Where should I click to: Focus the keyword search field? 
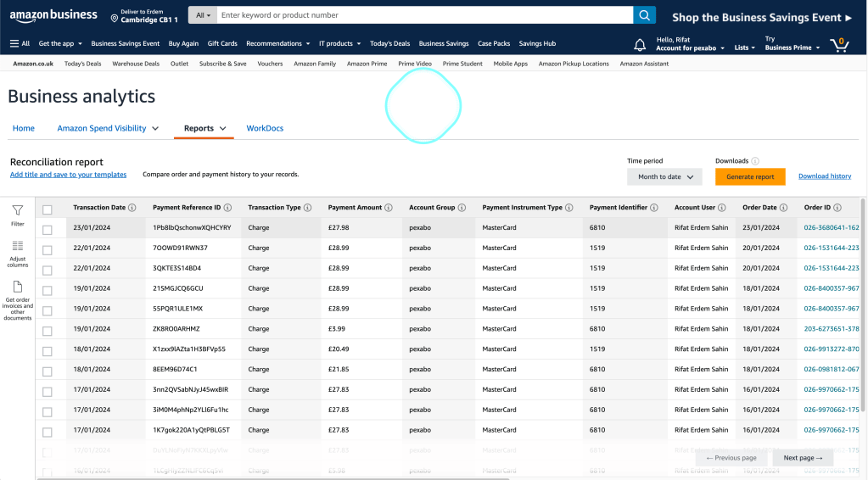coord(424,15)
